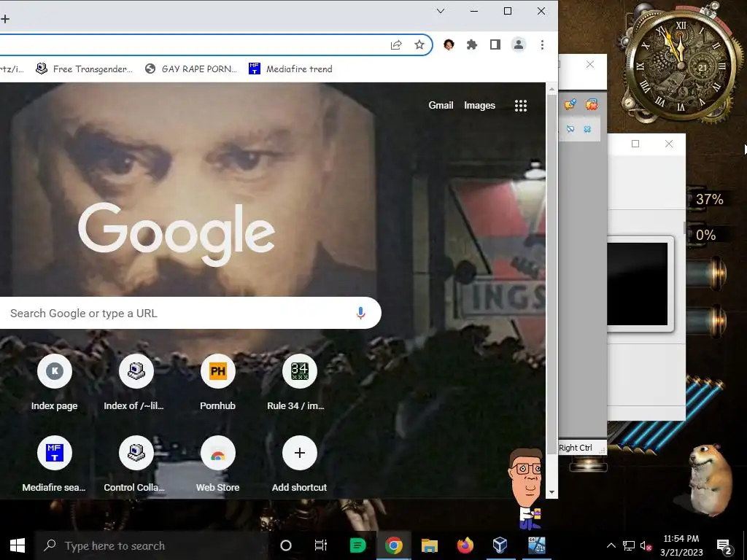
Task: Open the Mediafire trend bookmark
Action: [x=290, y=69]
